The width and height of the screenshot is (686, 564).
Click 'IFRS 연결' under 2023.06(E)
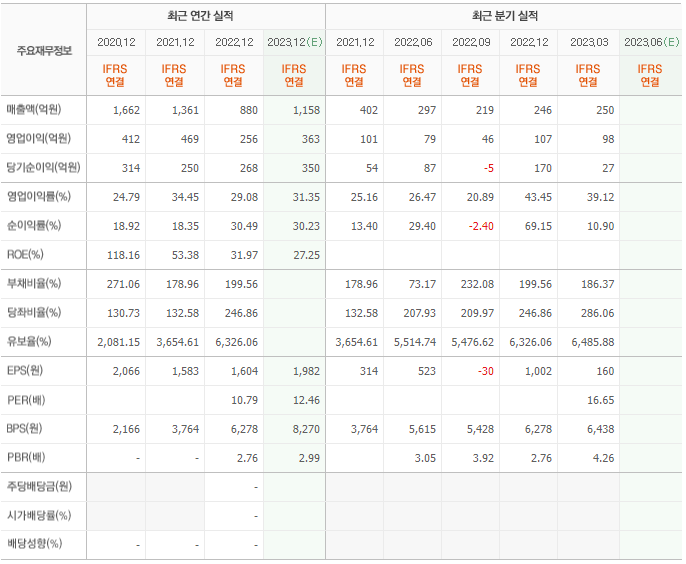point(650,75)
